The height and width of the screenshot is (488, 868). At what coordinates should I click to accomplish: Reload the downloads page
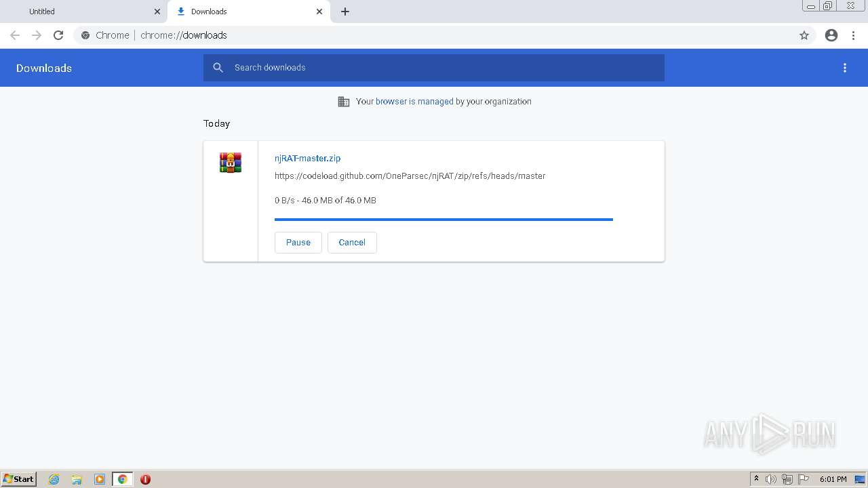click(58, 35)
